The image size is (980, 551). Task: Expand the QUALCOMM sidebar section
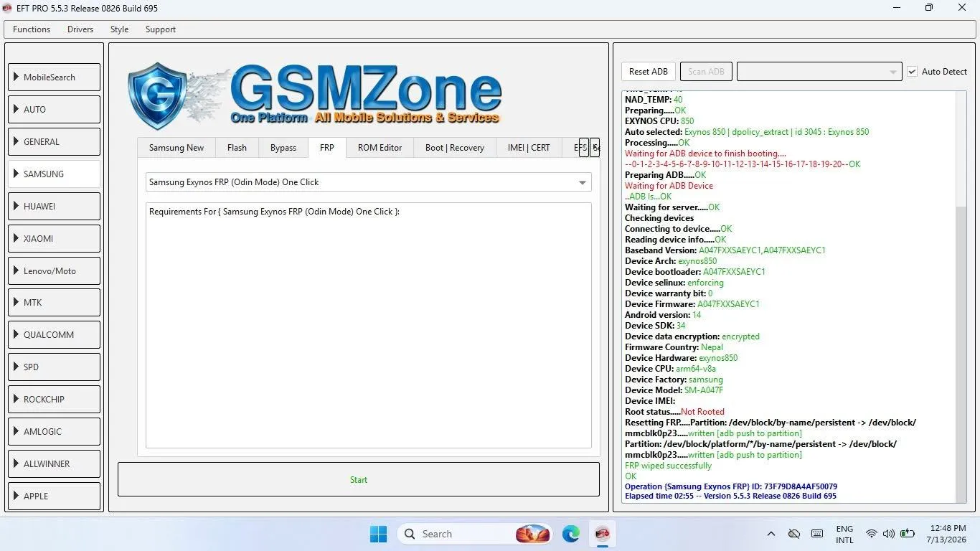(x=55, y=335)
